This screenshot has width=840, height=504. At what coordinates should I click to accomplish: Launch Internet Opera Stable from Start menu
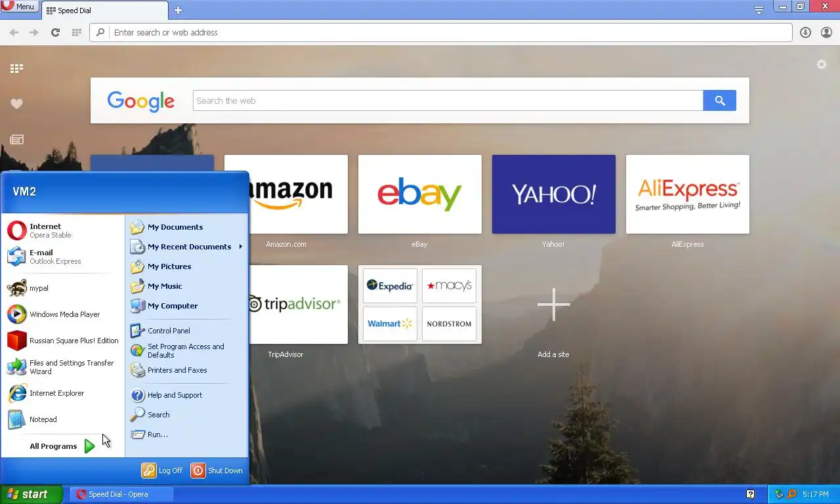point(63,230)
